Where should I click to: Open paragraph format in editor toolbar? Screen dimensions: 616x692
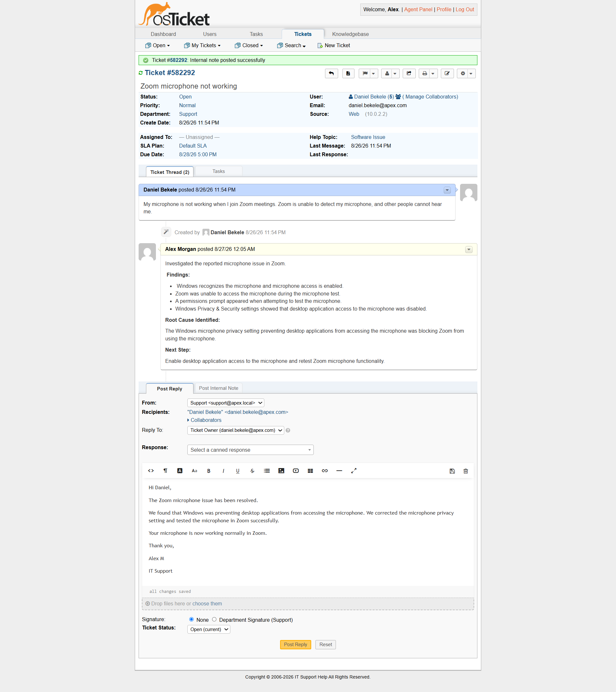pos(165,471)
